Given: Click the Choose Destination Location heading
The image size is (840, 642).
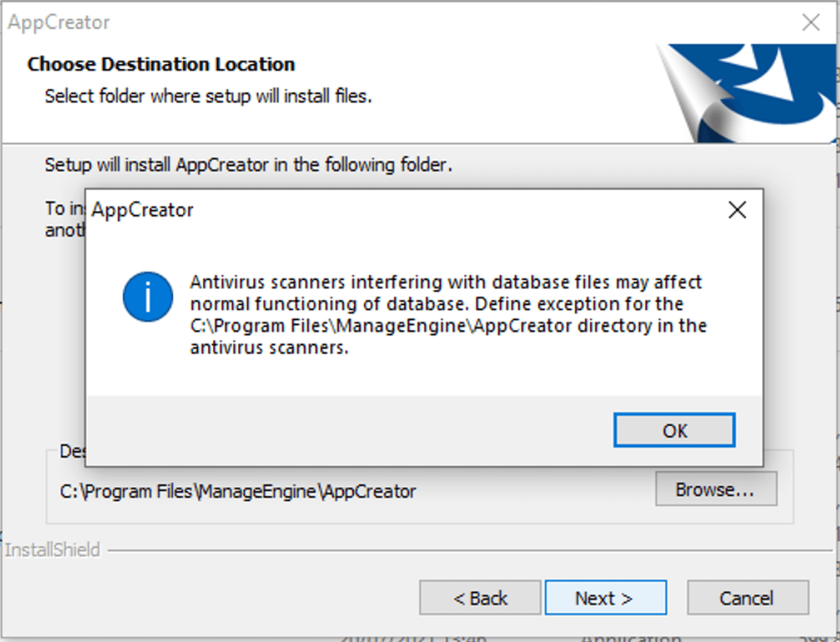Looking at the screenshot, I should pos(161,64).
